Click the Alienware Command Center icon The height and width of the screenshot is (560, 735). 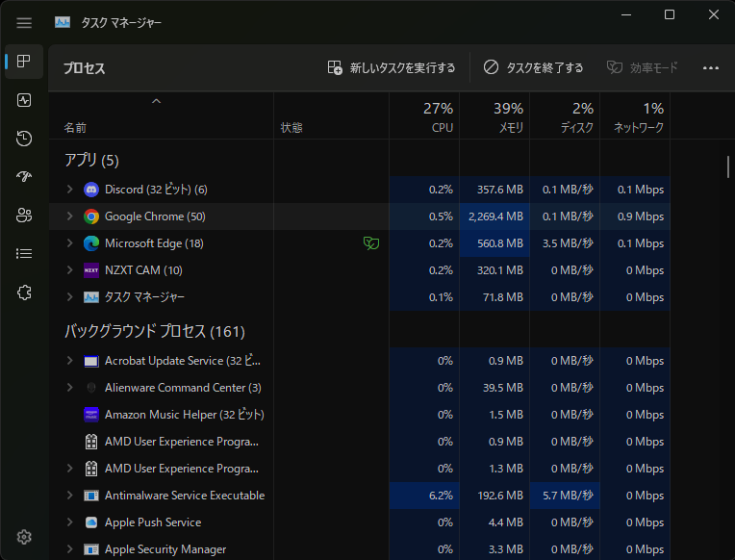click(91, 388)
